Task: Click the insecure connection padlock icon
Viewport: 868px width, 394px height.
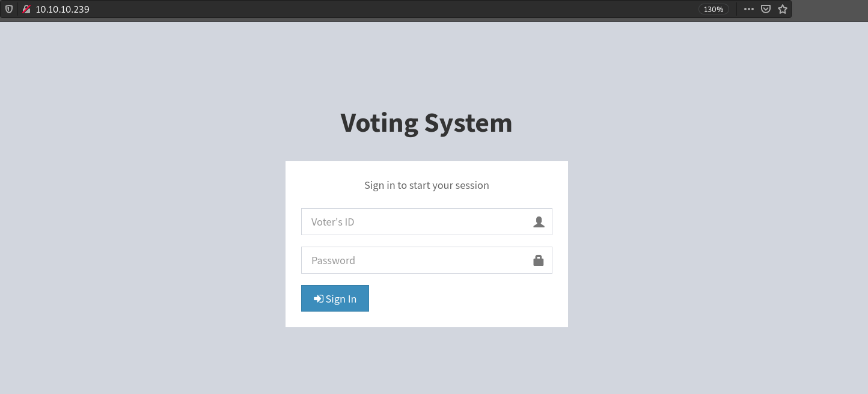Action: coord(26,9)
